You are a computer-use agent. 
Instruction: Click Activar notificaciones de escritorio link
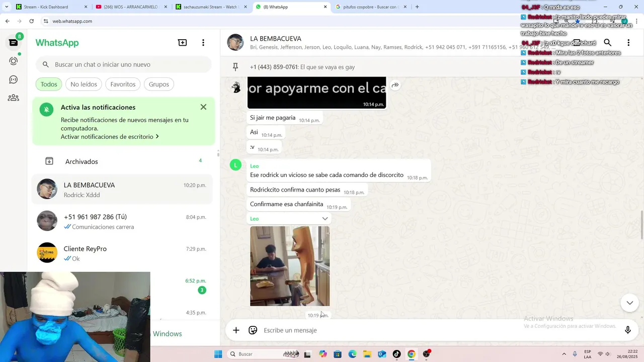tap(110, 137)
